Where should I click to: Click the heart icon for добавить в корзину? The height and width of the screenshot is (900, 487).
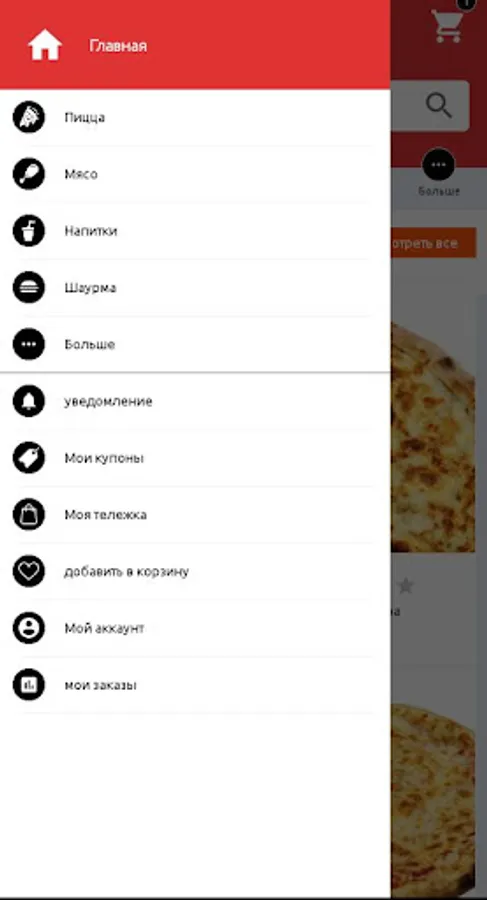tap(29, 572)
